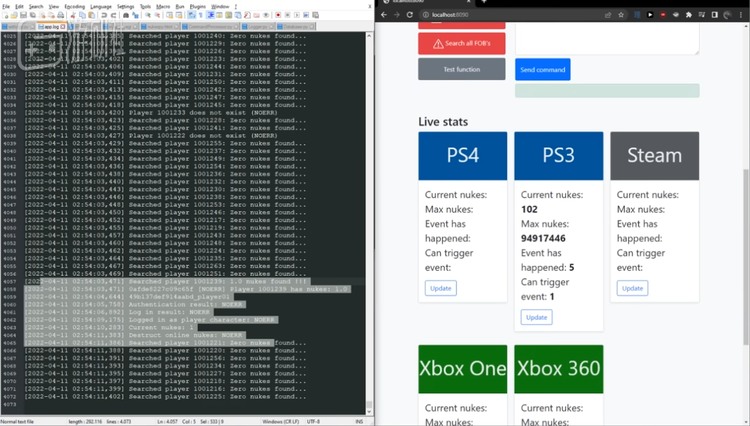The height and width of the screenshot is (426, 750).
Task: Switch to the app.log tab
Action: point(48,25)
